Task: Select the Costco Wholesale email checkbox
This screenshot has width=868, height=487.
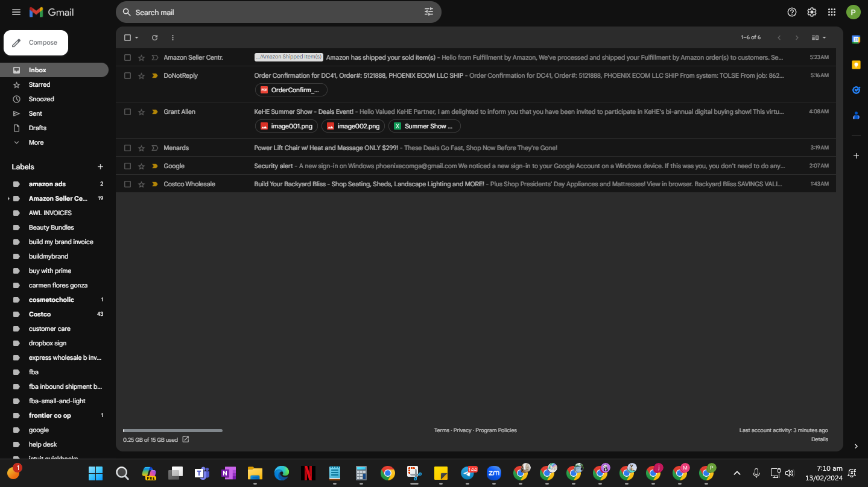Action: (x=127, y=184)
